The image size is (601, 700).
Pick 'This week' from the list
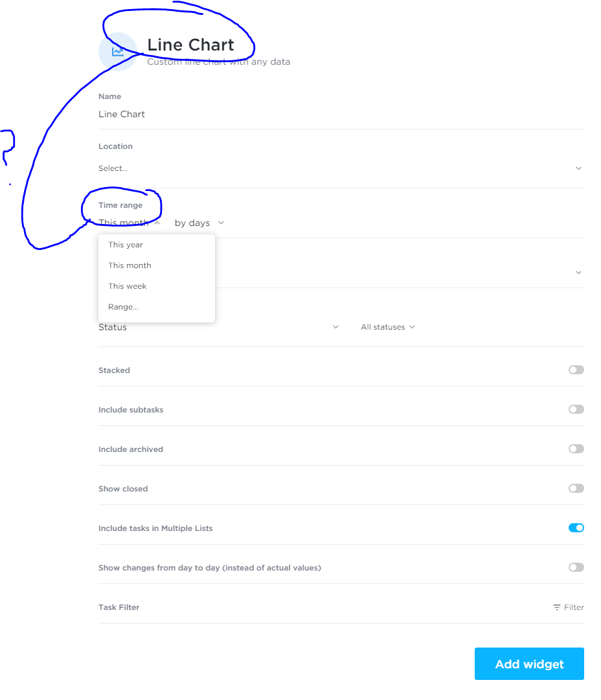coord(128,286)
